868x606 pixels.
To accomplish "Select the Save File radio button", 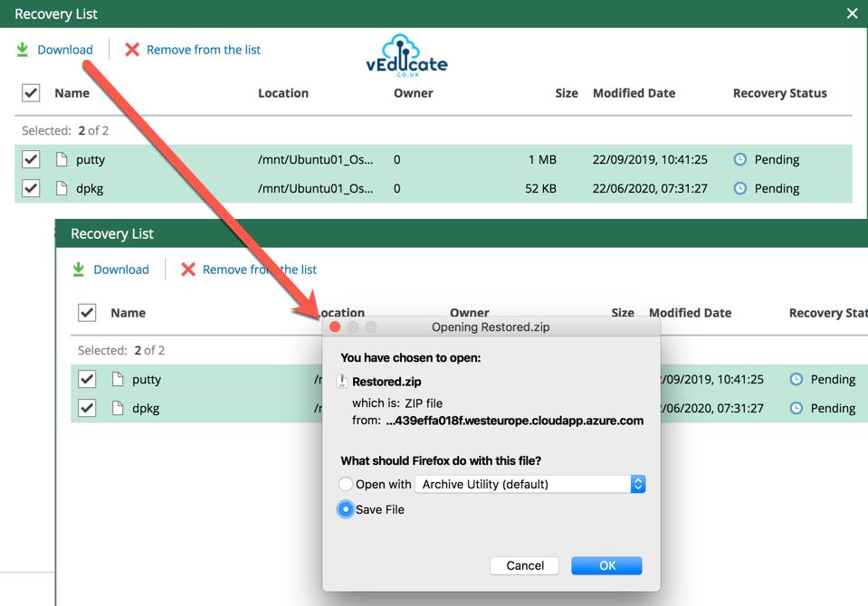I will point(345,508).
